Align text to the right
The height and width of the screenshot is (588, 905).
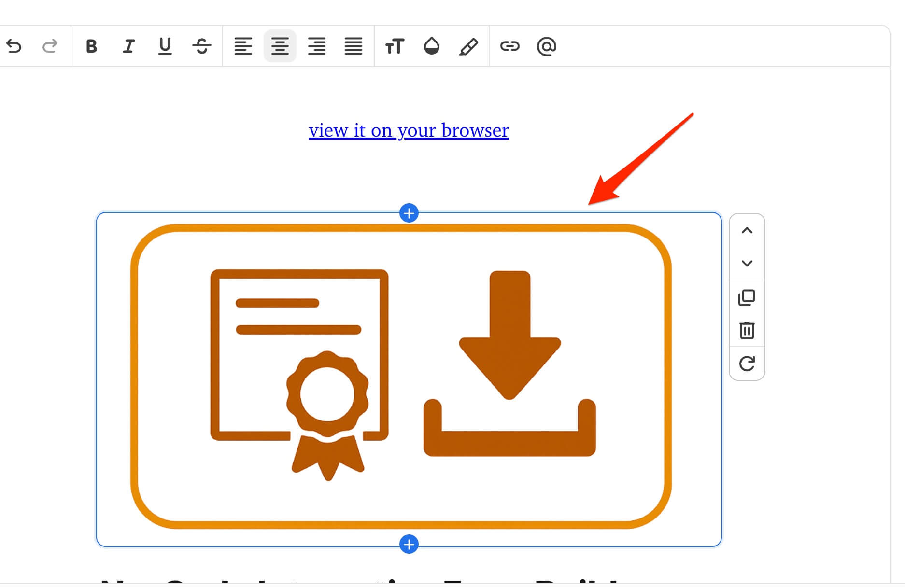click(317, 46)
